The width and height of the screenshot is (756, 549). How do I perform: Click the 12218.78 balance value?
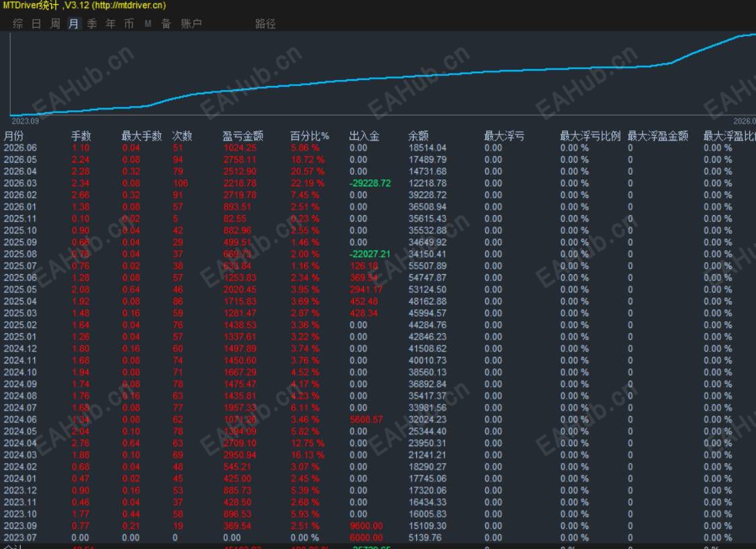click(x=428, y=183)
